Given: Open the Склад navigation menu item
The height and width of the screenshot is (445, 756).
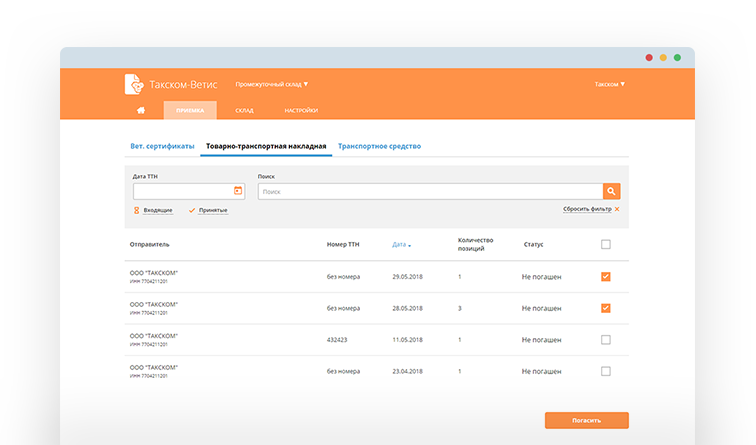Looking at the screenshot, I should tap(244, 110).
